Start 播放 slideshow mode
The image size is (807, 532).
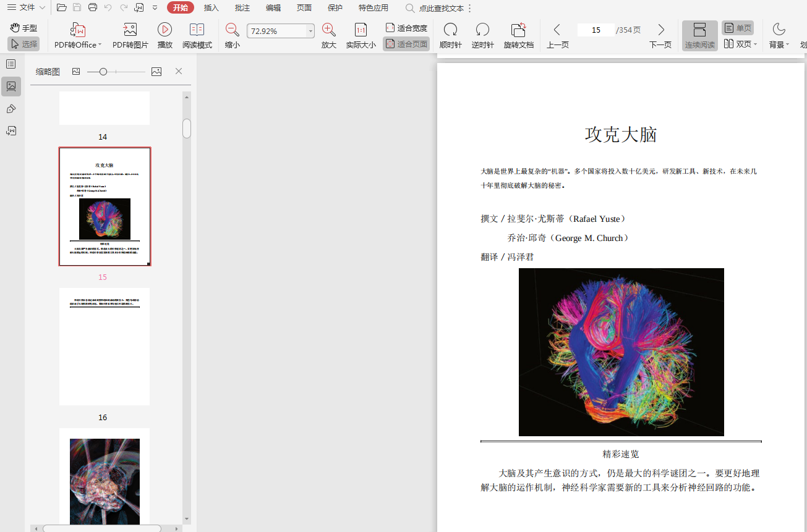click(164, 30)
